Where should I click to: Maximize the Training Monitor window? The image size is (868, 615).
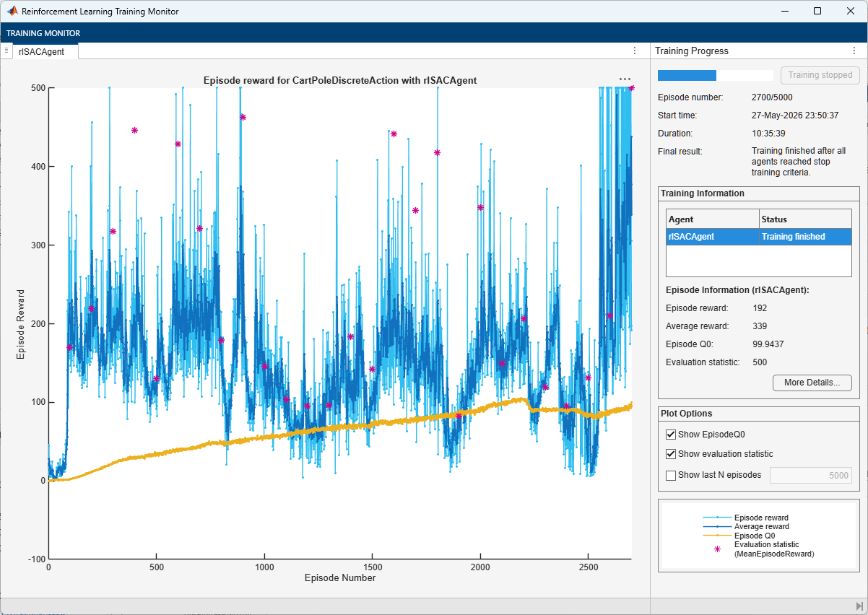(817, 12)
